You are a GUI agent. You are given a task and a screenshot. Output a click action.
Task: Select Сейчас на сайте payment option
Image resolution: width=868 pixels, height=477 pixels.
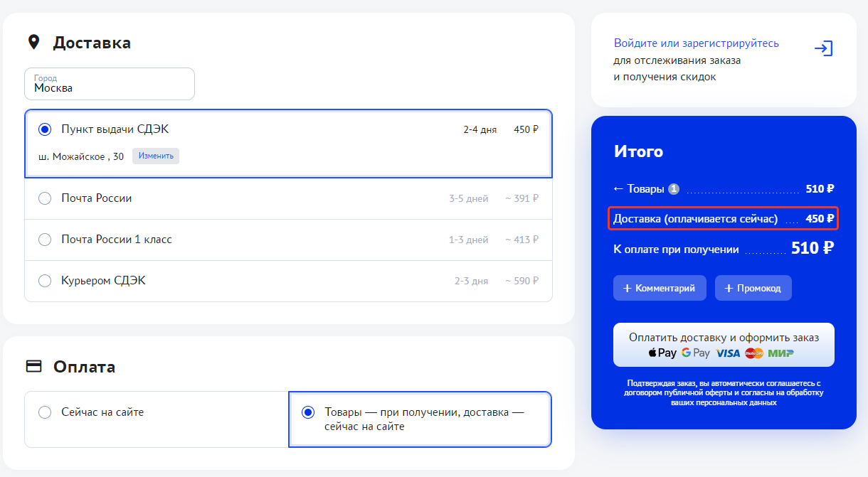[x=45, y=412]
